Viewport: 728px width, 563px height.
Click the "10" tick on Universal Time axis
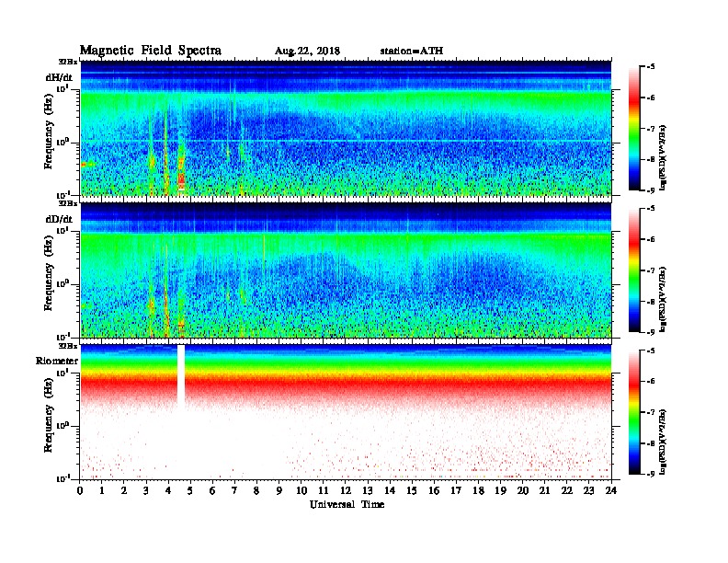click(301, 490)
